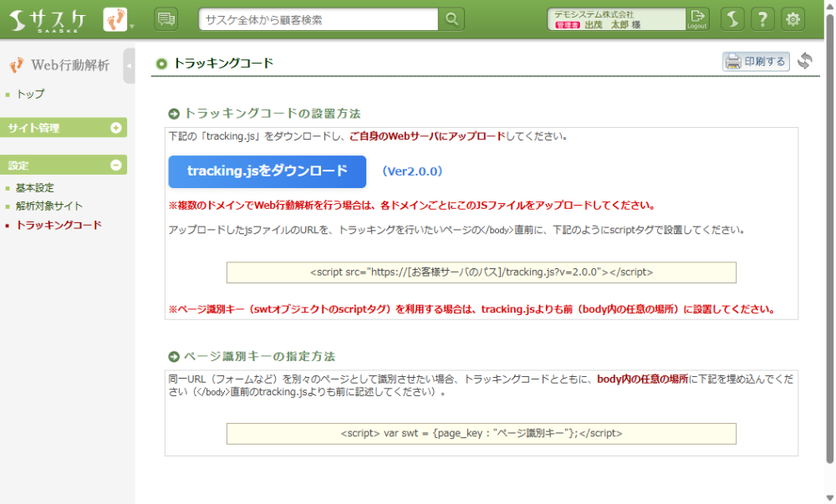Viewport: 836px width, 504px height.
Task: Open the message board icon in header
Action: pos(166,19)
